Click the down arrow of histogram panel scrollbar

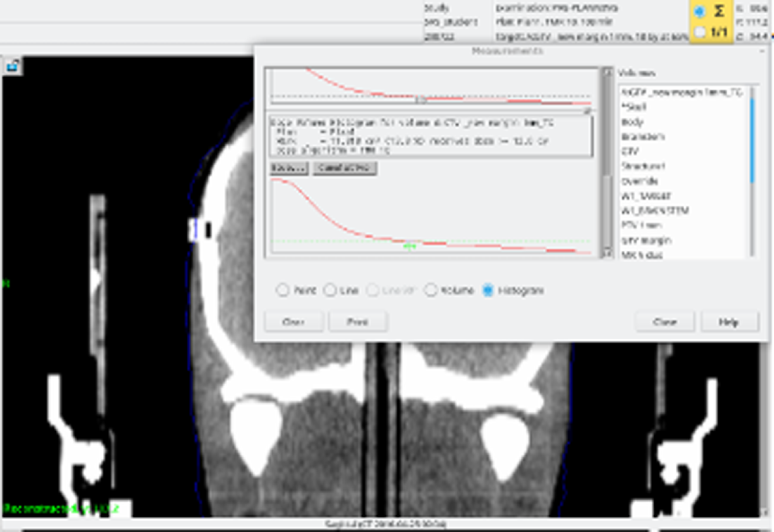(607, 254)
